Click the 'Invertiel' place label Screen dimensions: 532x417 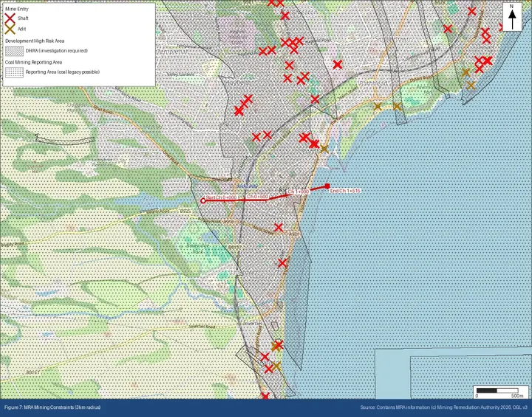pos(253,324)
